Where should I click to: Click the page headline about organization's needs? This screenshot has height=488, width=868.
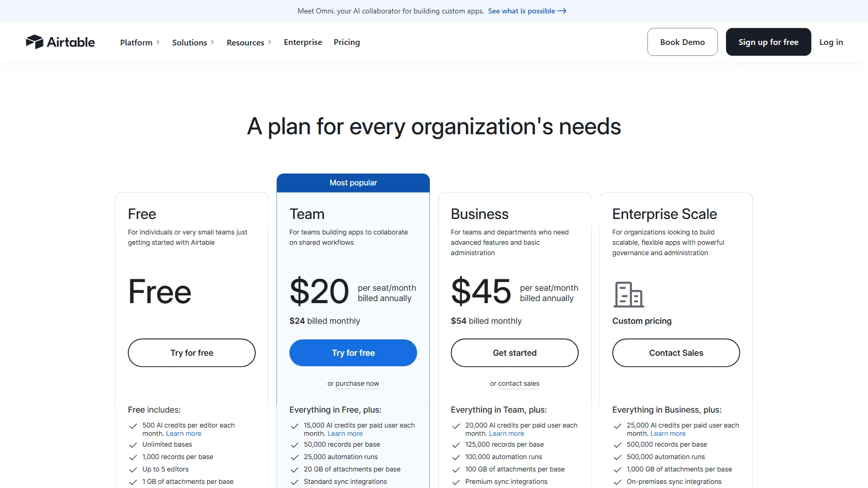[434, 127]
